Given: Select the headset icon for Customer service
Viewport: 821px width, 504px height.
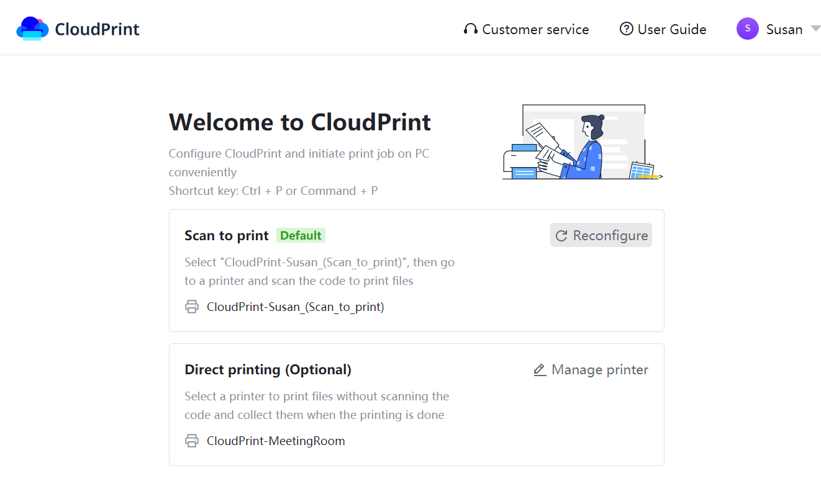Looking at the screenshot, I should (x=470, y=29).
